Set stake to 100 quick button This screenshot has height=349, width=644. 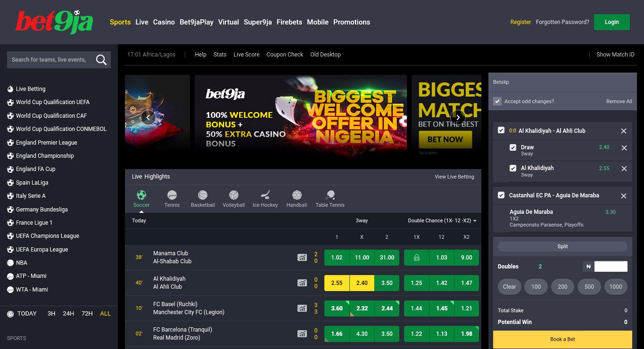(536, 287)
